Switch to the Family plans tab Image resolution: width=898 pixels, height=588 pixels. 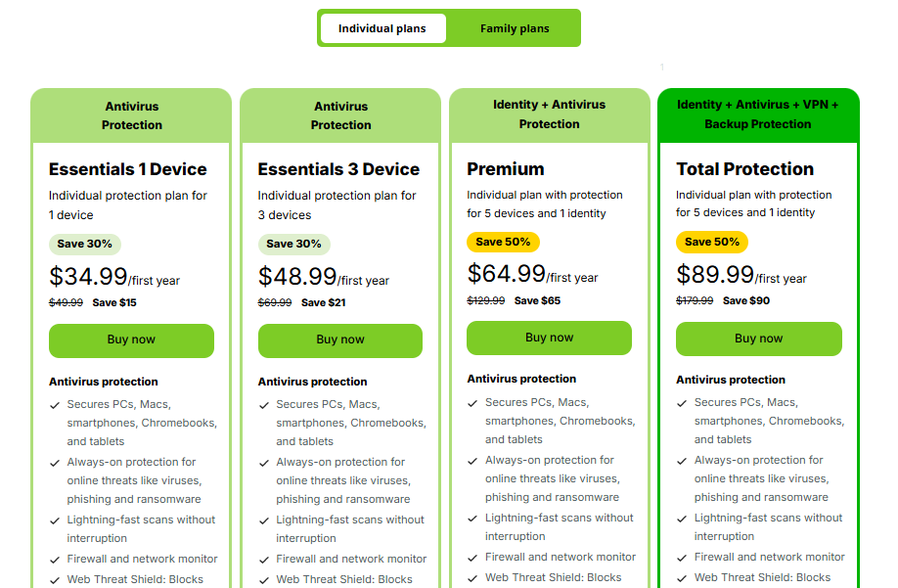515,28
